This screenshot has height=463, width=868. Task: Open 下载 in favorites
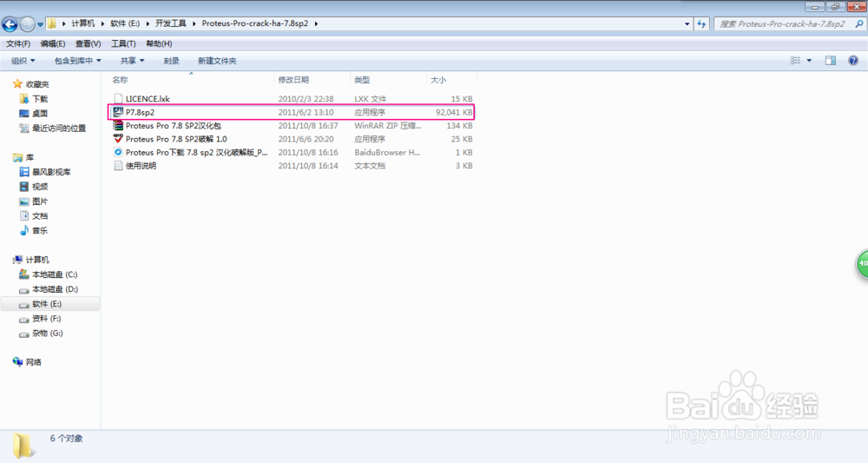pos(40,98)
